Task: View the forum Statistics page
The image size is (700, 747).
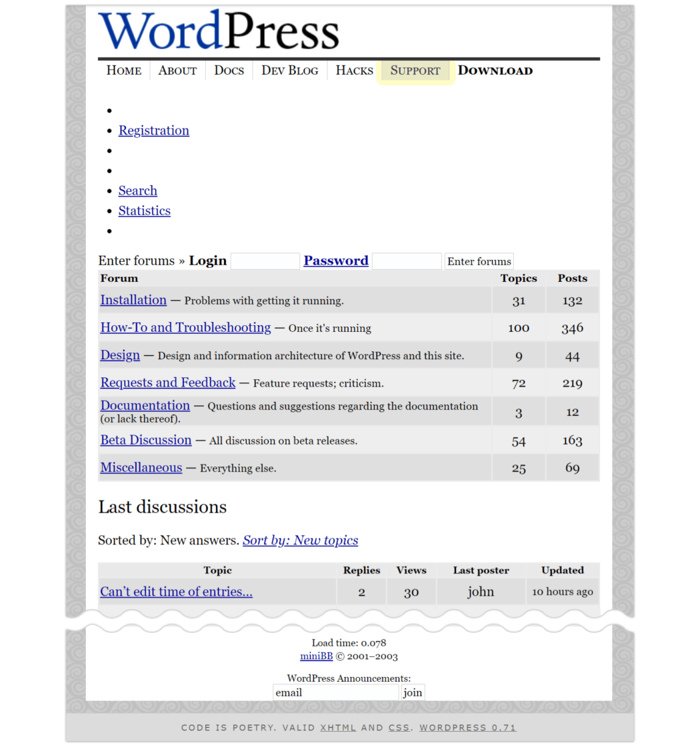Action: tap(144, 211)
